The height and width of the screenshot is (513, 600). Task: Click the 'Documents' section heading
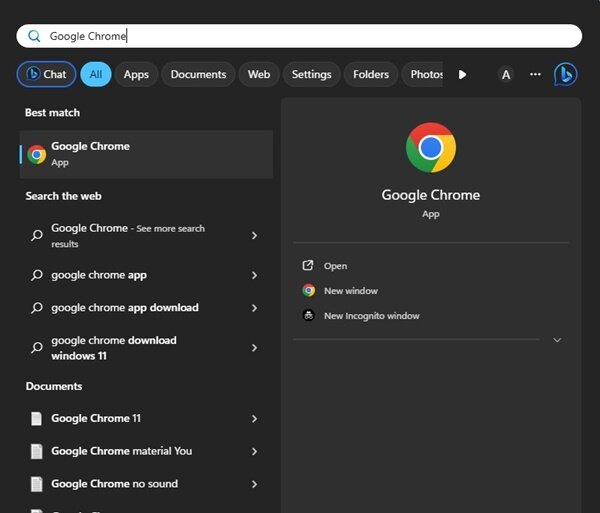(x=54, y=386)
